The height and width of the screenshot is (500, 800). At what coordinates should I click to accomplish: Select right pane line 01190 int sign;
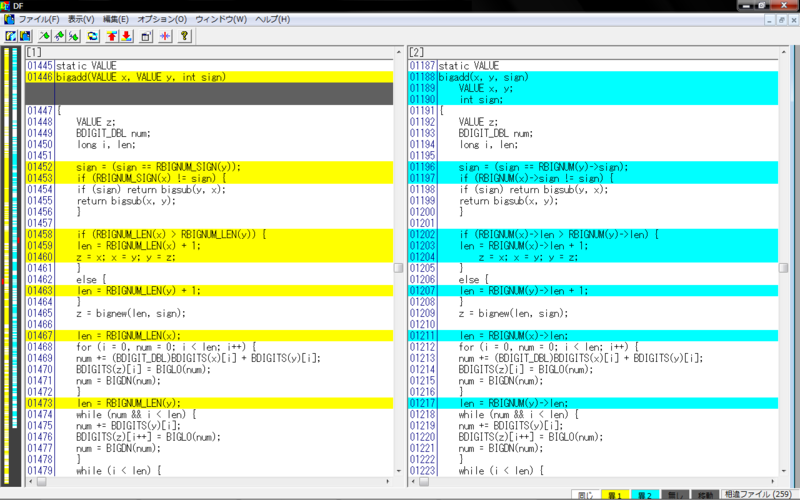click(x=593, y=99)
